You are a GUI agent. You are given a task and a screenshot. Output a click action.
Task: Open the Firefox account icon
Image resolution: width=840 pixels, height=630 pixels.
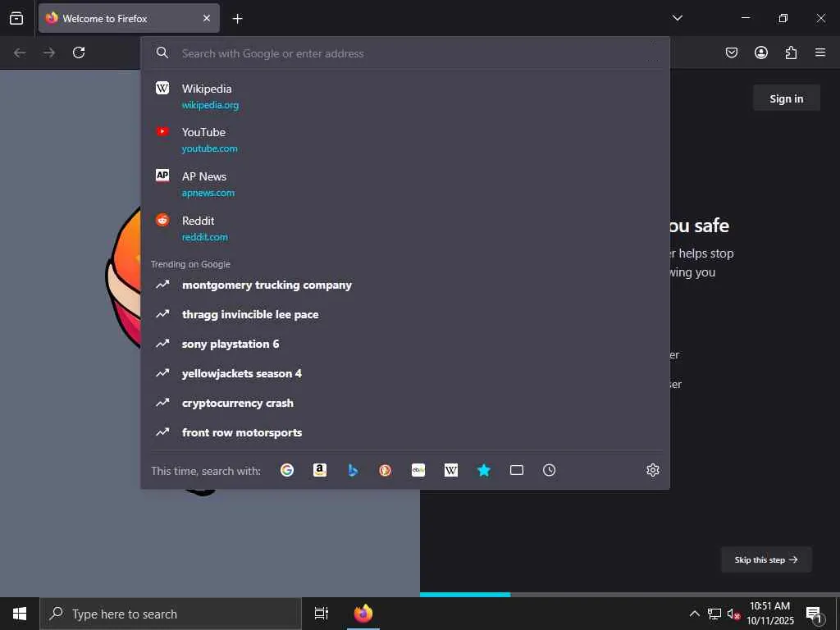(761, 52)
